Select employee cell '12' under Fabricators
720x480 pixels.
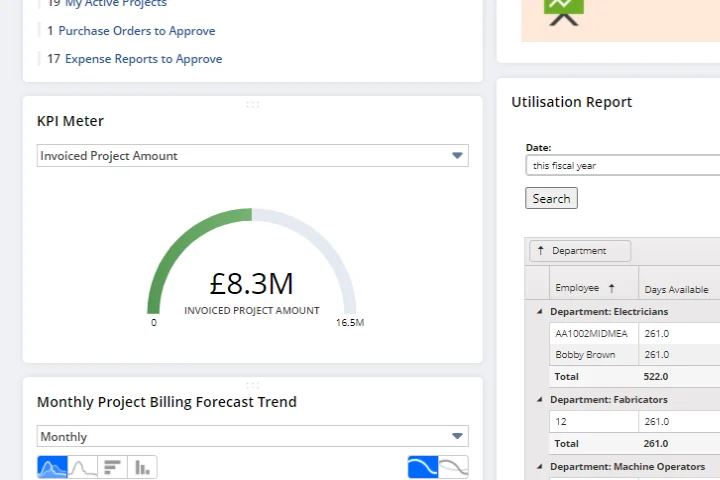[x=594, y=422]
